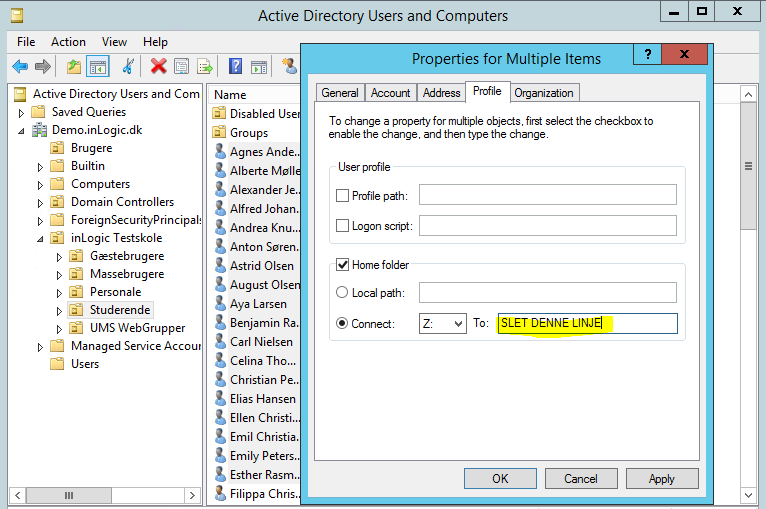
Task: Uncheck the Home folder checkbox
Action: point(343,265)
